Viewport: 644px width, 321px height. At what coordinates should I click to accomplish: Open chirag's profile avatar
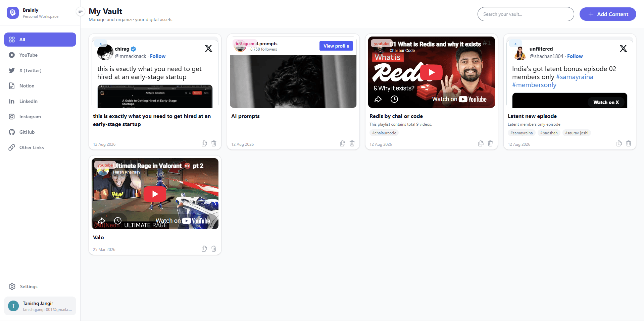coord(105,53)
